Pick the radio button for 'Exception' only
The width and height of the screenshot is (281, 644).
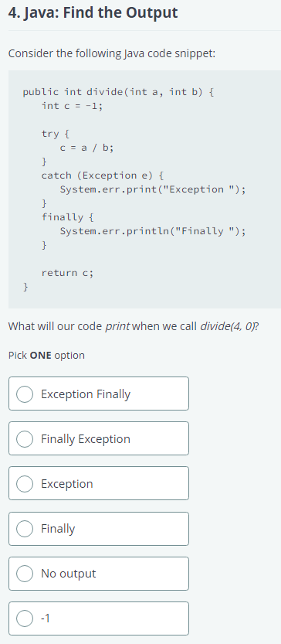pos(25,483)
